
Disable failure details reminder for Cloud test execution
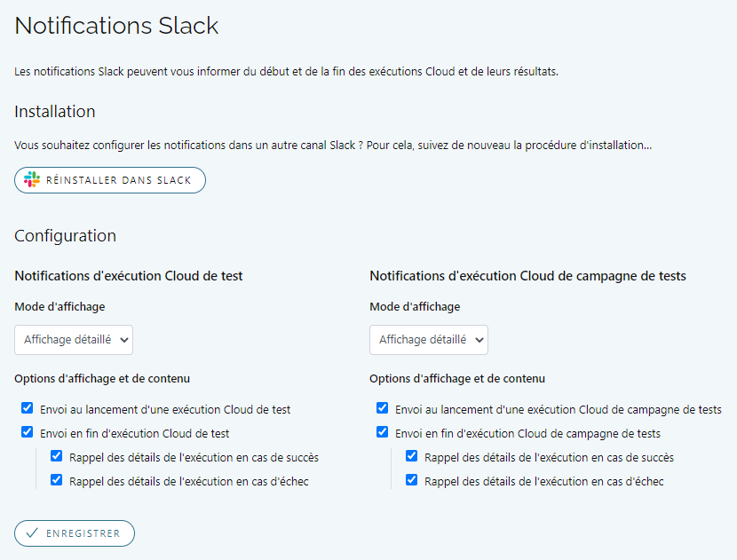pyautogui.click(x=57, y=481)
